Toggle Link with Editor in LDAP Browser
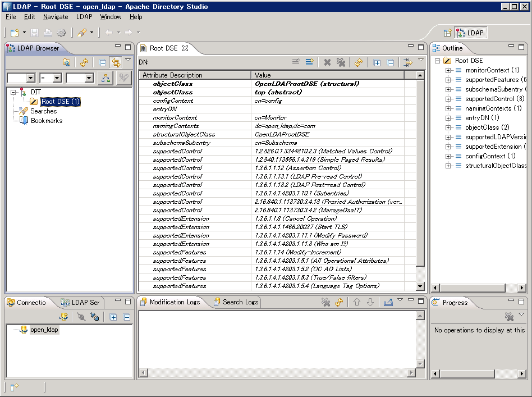Screen dimensions: 532x397 pos(116,62)
